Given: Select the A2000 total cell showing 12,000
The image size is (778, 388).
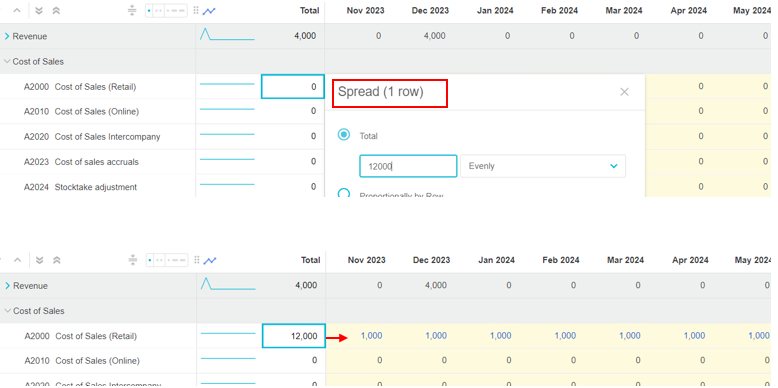Looking at the screenshot, I should click(294, 336).
